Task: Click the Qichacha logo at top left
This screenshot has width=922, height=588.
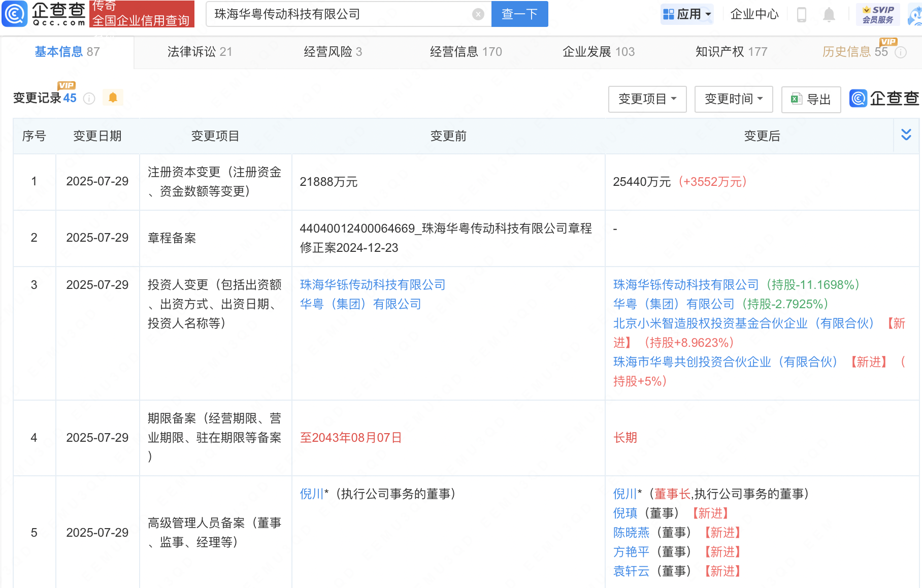Action: click(x=44, y=14)
